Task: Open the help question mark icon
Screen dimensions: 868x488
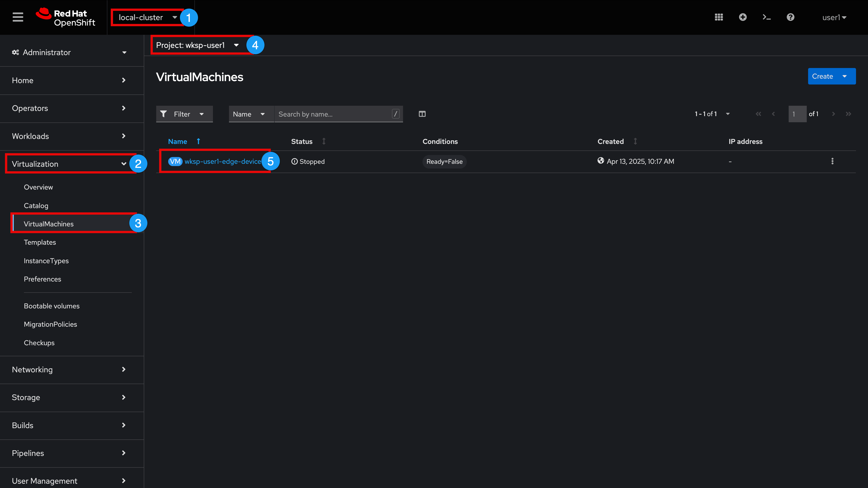Action: (x=790, y=17)
